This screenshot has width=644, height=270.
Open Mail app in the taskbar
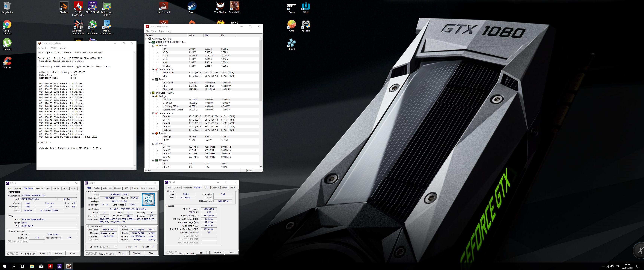[x=41, y=266]
